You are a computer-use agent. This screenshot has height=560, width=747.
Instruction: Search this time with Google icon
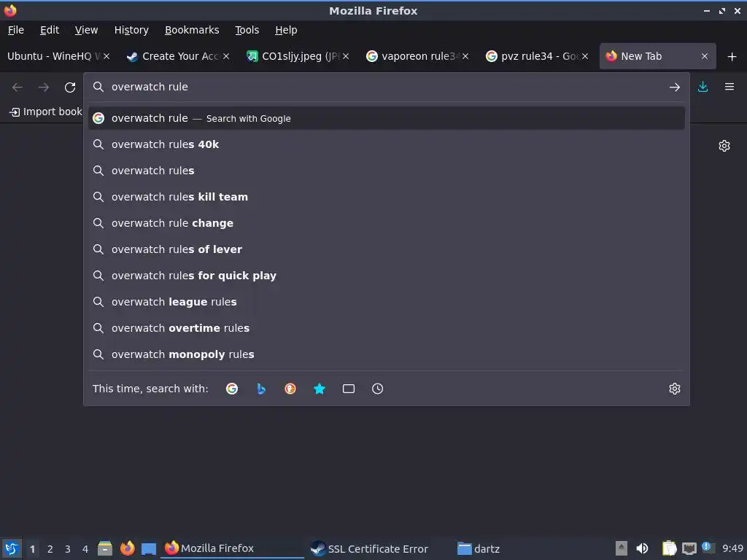tap(232, 389)
